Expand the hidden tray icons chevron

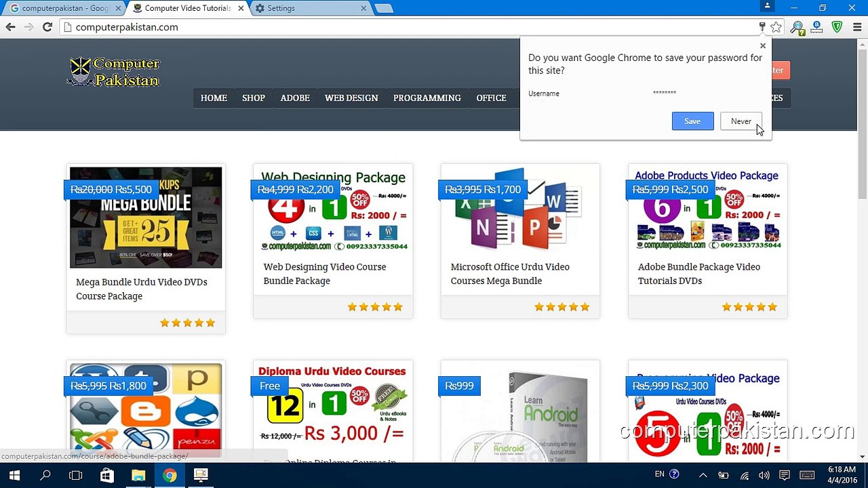(x=703, y=475)
